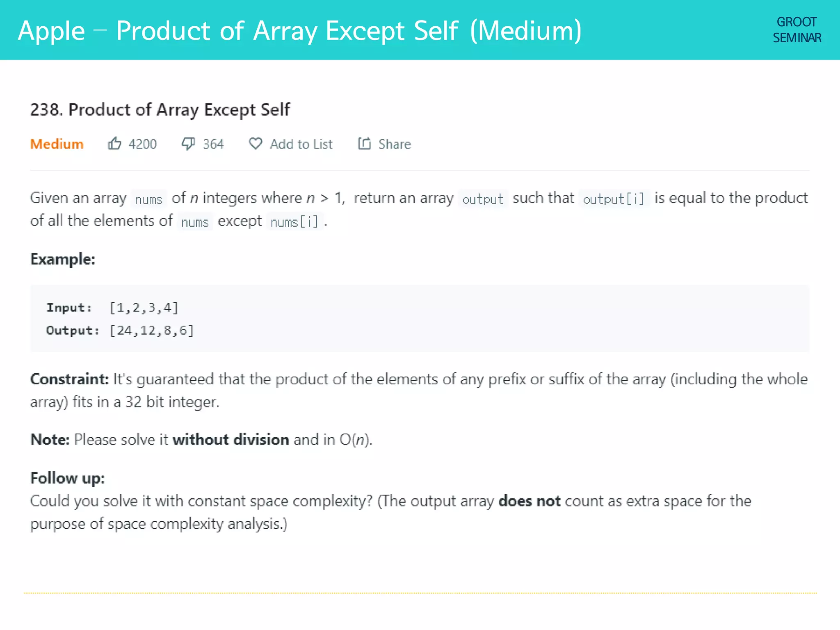Click the Follow up: heading
Image resolution: width=840 pixels, height=630 pixels.
[68, 478]
